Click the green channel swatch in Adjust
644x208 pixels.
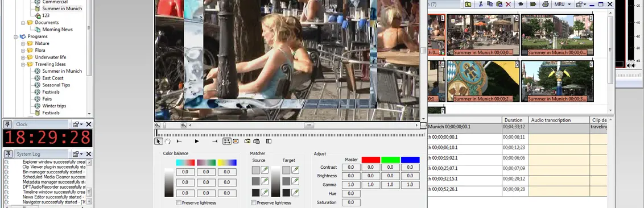(390, 160)
